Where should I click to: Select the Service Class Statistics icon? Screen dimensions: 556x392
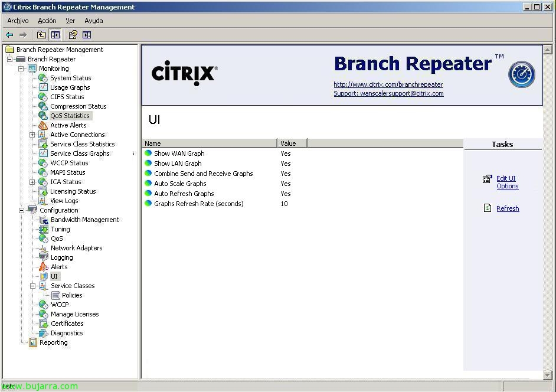[x=43, y=144]
